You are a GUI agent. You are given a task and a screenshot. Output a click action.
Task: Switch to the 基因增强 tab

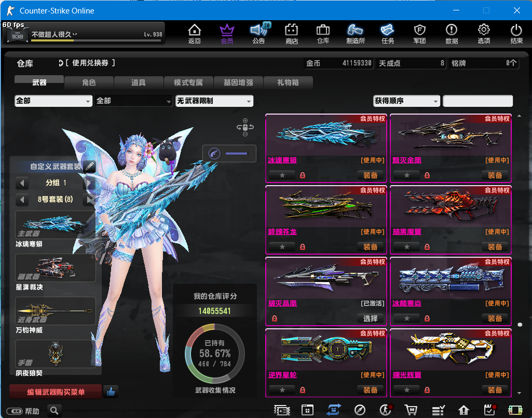point(238,82)
